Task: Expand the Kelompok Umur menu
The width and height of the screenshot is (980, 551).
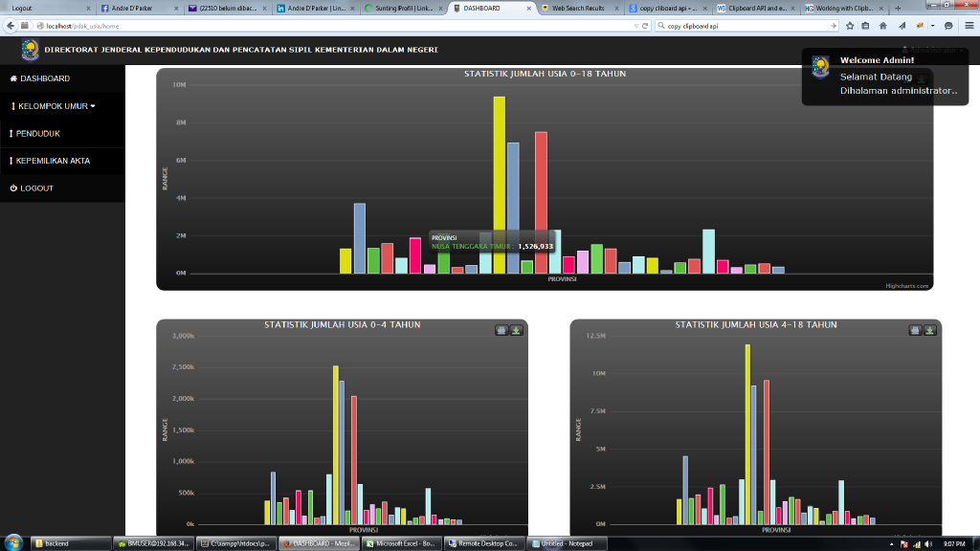Action: point(56,106)
